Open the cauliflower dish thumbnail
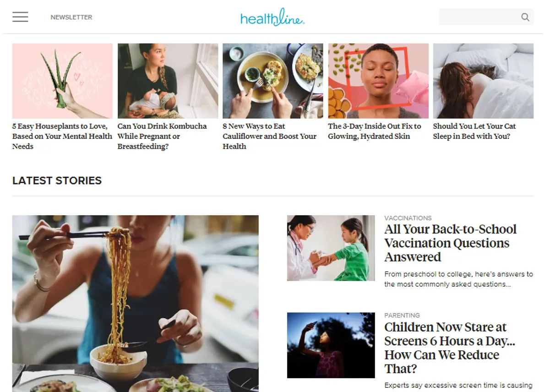544x392 pixels. tap(273, 81)
